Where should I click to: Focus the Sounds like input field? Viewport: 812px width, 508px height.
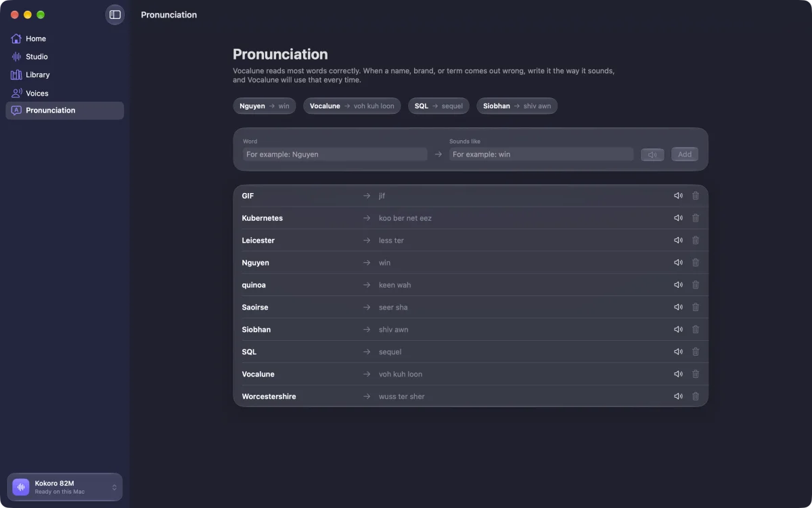click(541, 154)
